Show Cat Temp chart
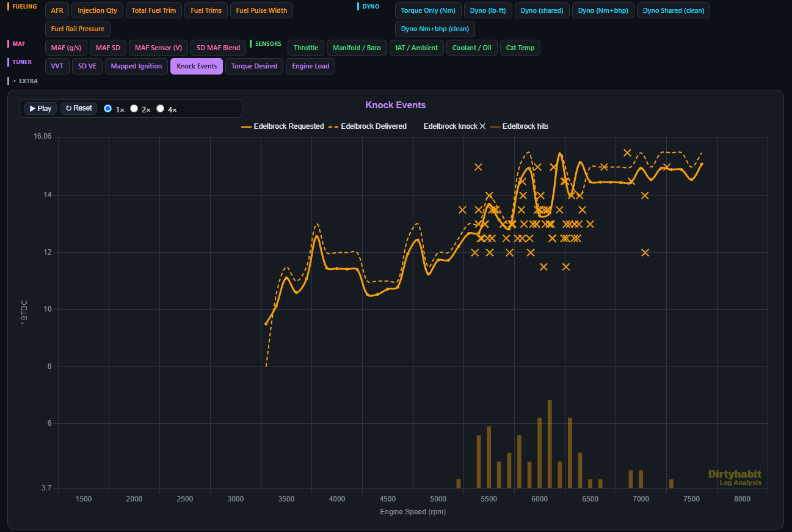This screenshot has height=532, width=792. pyautogui.click(x=520, y=48)
